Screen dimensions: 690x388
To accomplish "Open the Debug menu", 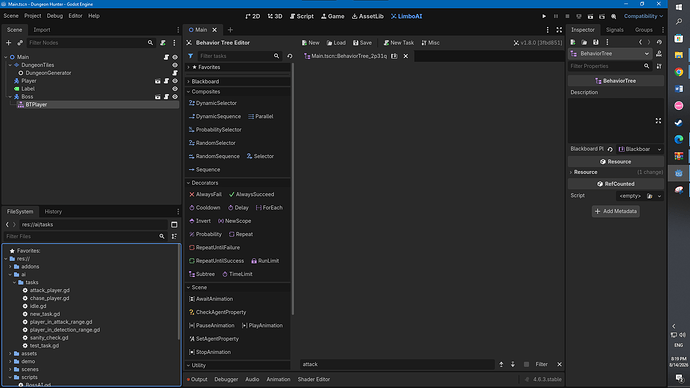I will point(55,16).
